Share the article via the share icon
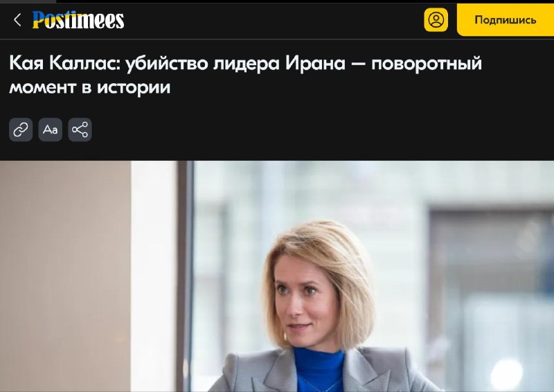The image size is (554, 392). click(80, 130)
